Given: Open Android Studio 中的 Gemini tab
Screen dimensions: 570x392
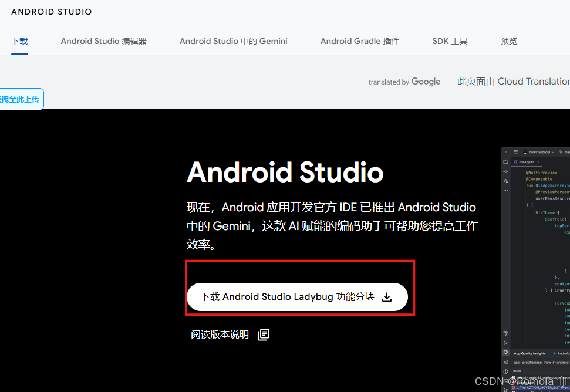Looking at the screenshot, I should [234, 41].
